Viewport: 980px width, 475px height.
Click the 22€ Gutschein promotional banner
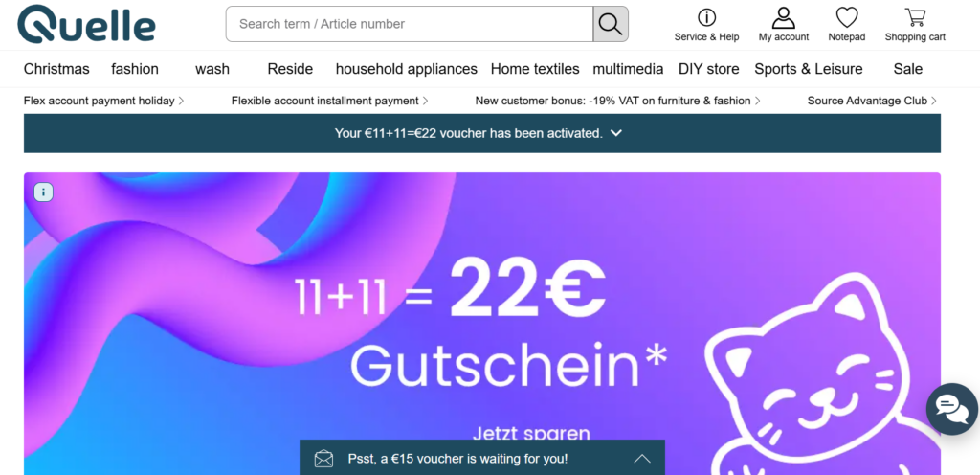(482, 324)
